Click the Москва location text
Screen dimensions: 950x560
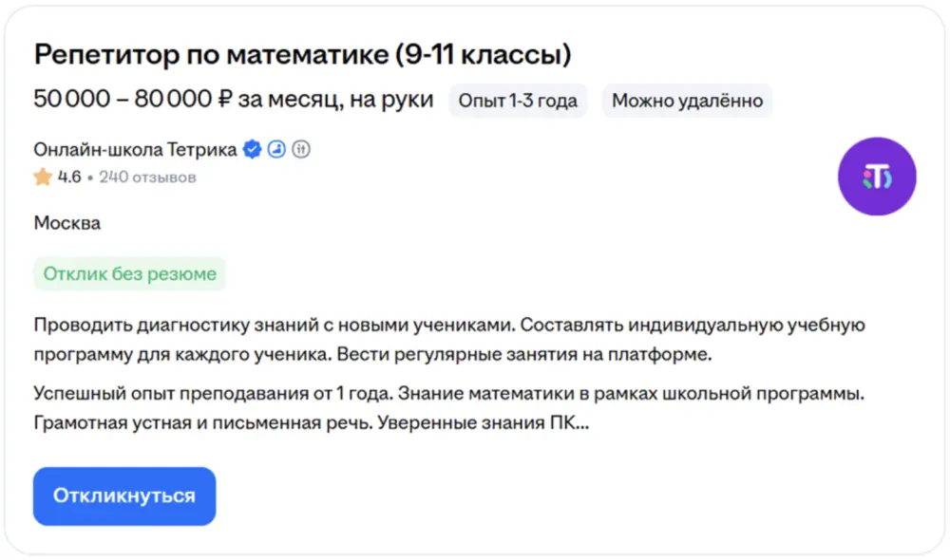point(66,224)
